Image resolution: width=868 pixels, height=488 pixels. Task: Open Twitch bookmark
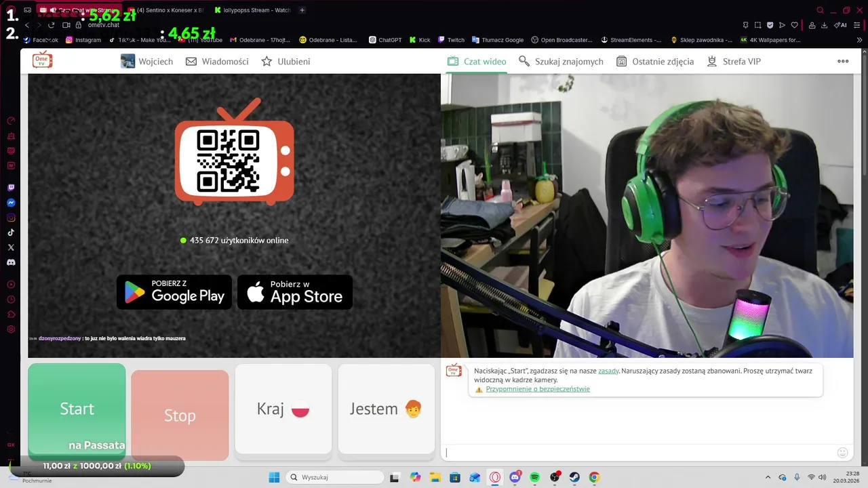click(451, 40)
